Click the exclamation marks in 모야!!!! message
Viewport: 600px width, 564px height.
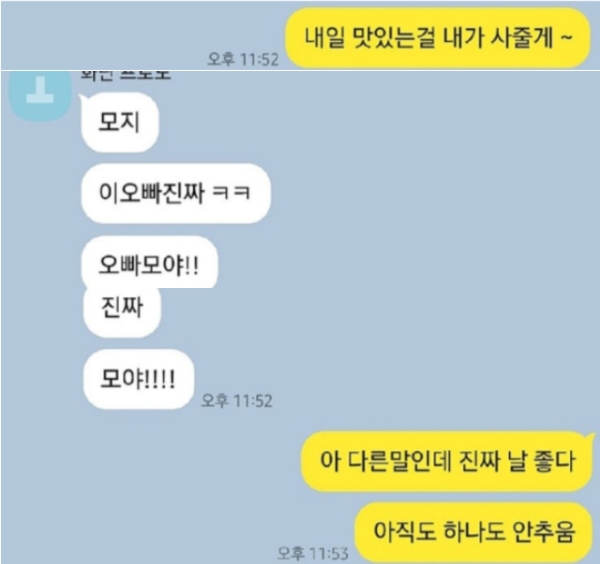[x=161, y=379]
